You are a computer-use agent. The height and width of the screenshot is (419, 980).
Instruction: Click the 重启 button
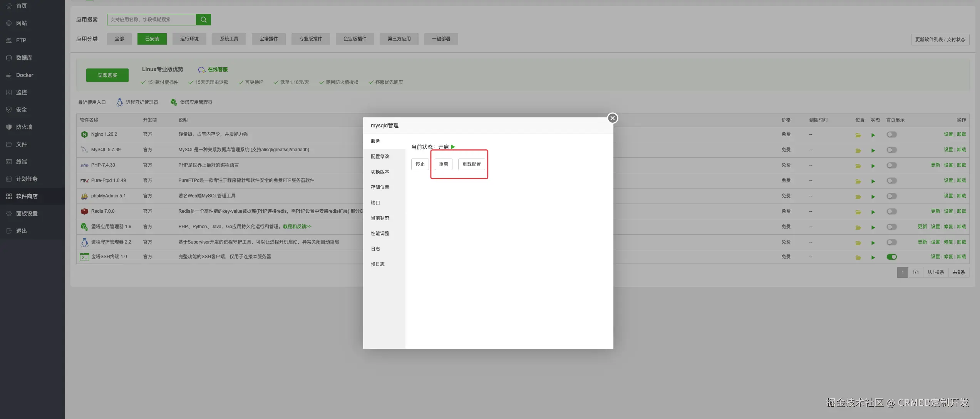click(x=443, y=164)
